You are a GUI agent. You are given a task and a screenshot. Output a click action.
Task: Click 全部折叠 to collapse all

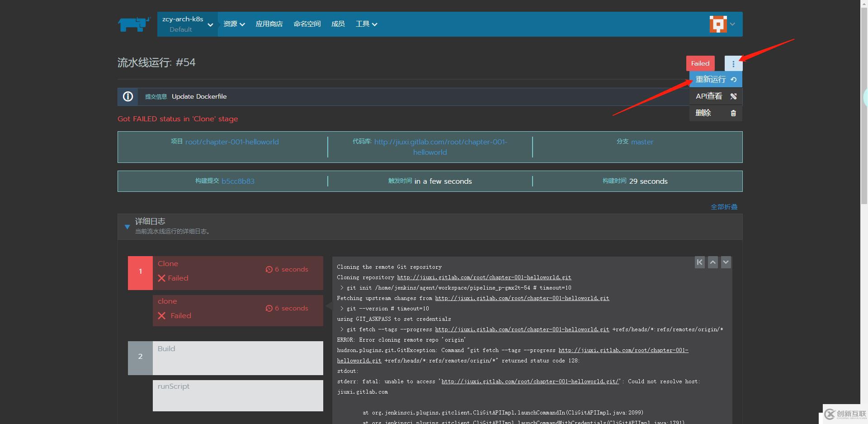(x=724, y=207)
